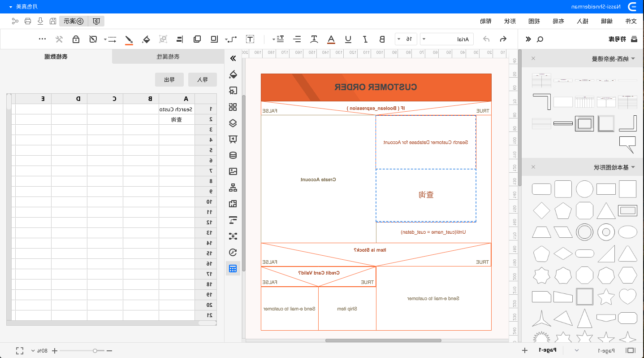Switch to the 表格属性 tab
644x358 pixels.
[168, 57]
